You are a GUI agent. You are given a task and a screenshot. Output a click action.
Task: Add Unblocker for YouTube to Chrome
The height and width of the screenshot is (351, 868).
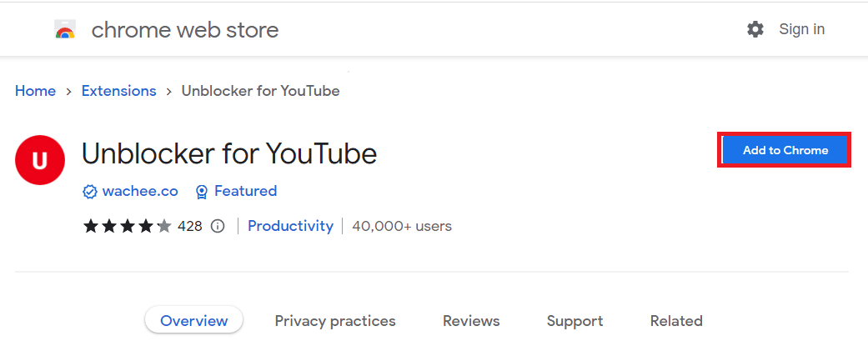[x=785, y=150]
